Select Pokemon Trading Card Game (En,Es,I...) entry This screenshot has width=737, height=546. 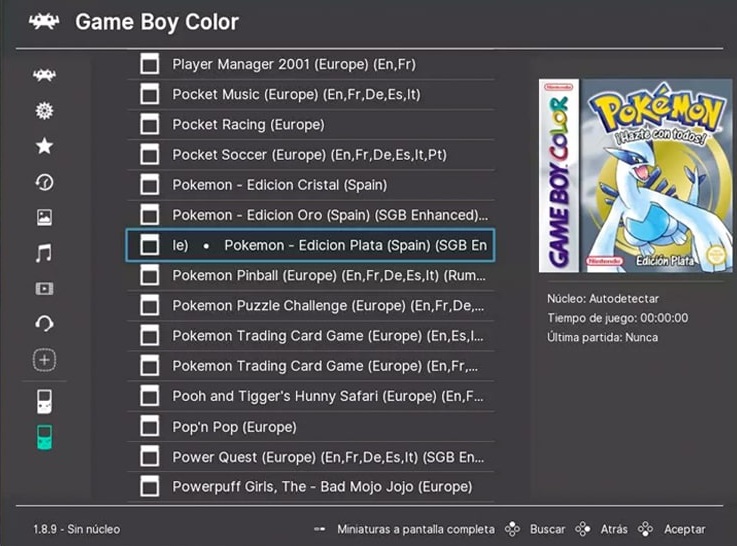click(x=311, y=335)
